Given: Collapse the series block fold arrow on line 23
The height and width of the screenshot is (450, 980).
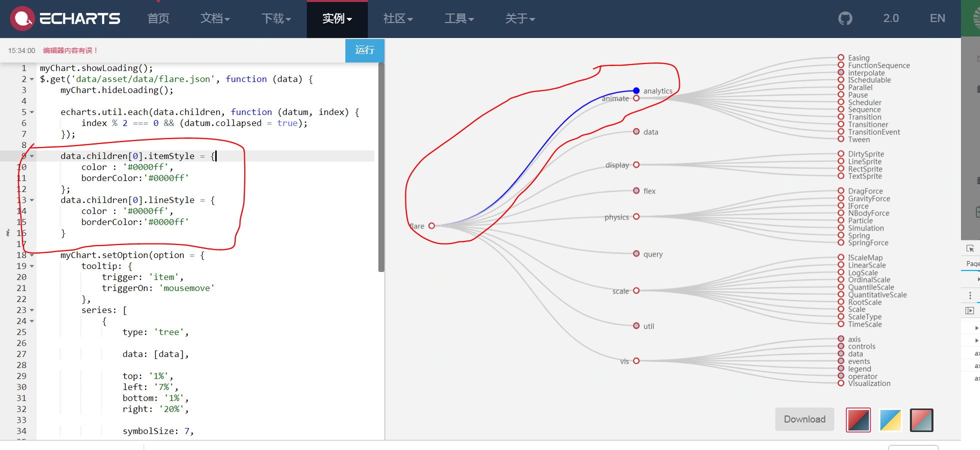Looking at the screenshot, I should [31, 310].
